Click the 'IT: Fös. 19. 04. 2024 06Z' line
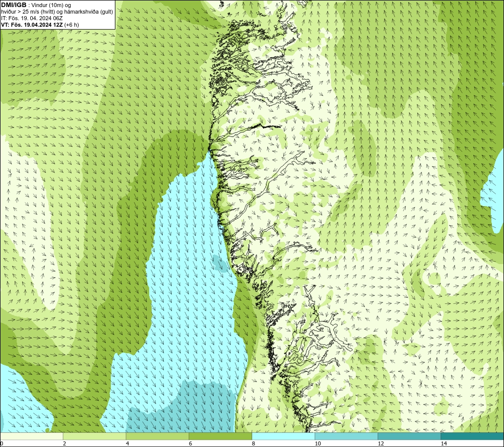 [x=32, y=18]
